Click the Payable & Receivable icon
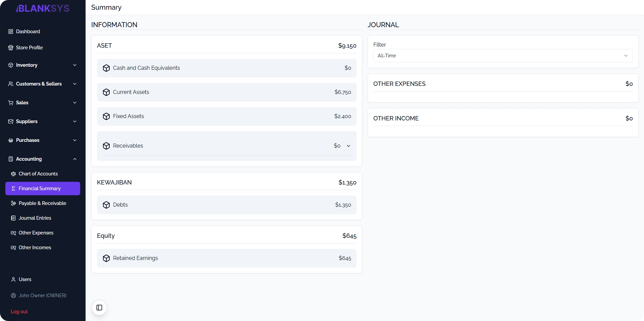This screenshot has height=321, width=644. tap(13, 203)
